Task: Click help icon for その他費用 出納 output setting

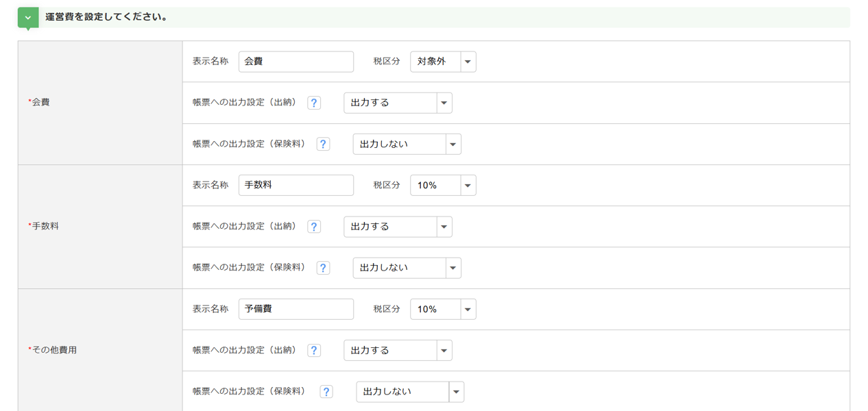Action: pos(314,350)
